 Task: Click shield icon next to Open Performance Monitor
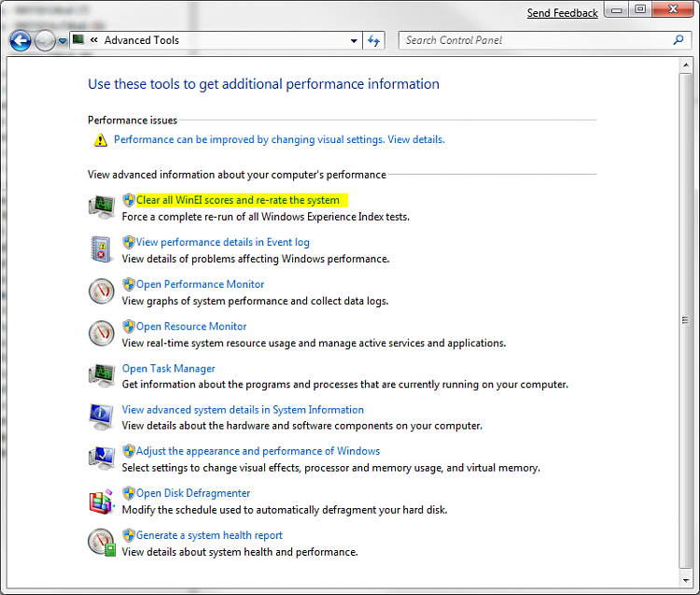[129, 284]
